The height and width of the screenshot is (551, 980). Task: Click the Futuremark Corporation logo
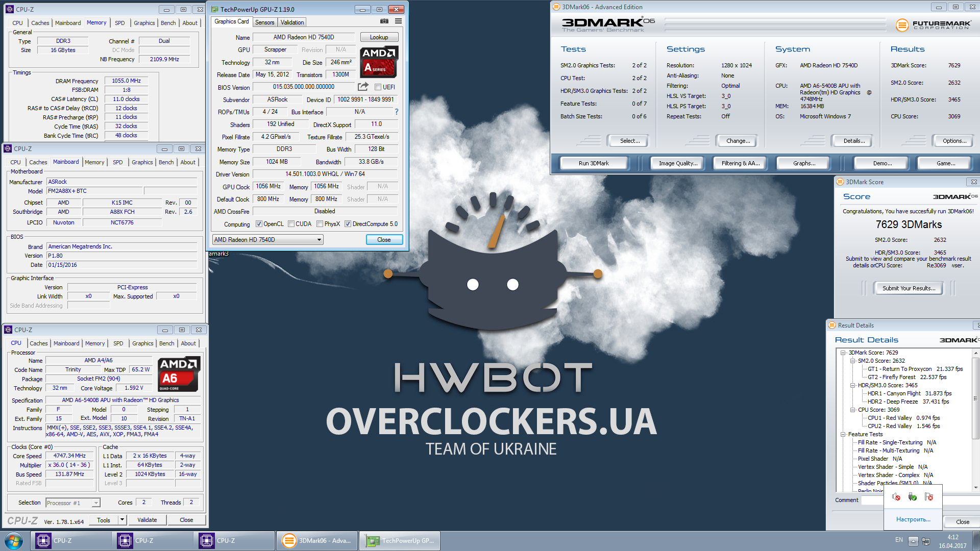[933, 24]
